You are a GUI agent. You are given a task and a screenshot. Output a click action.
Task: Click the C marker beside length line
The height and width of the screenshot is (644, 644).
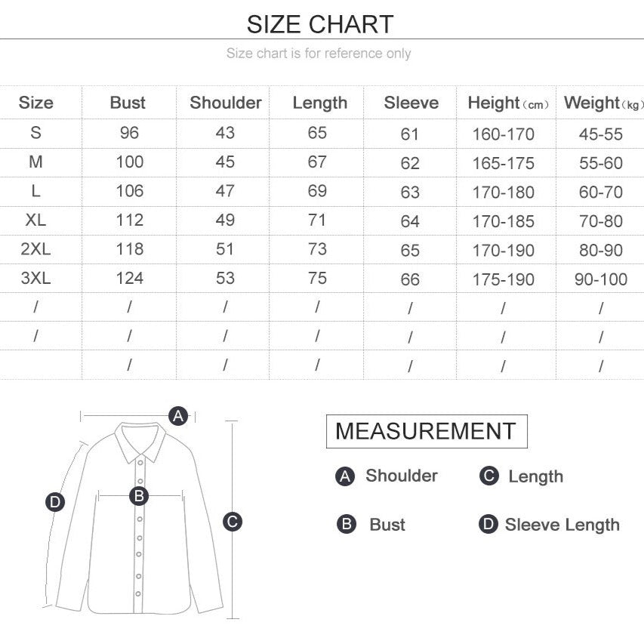coord(233,521)
